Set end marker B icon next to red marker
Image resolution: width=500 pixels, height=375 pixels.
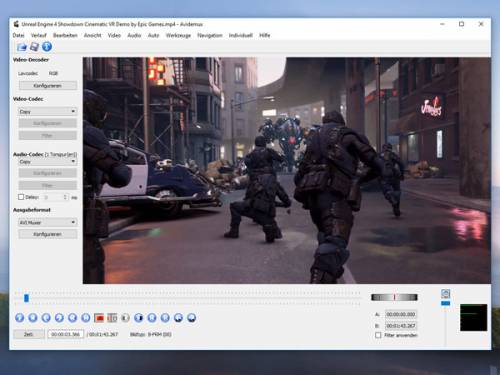tap(112, 318)
